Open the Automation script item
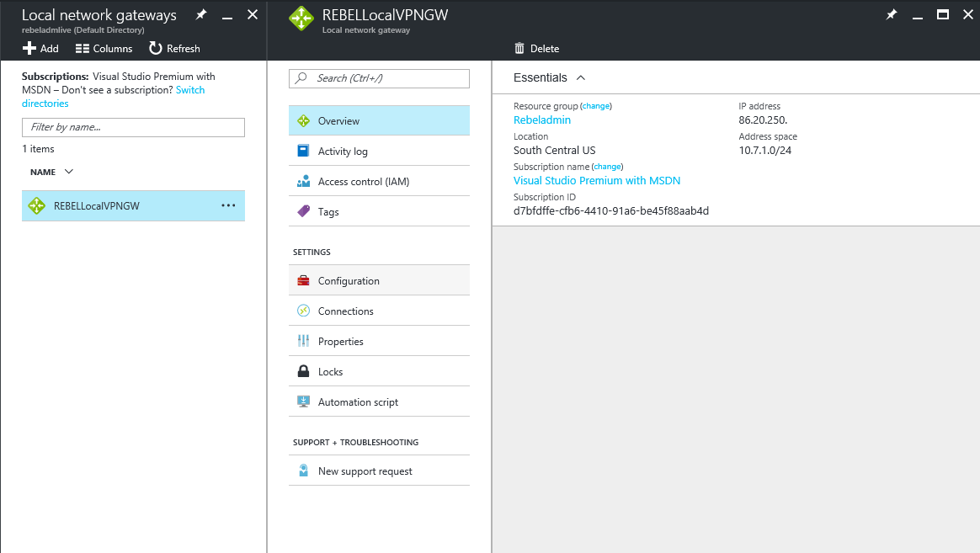Viewport: 980px width, 553px height. coord(380,401)
